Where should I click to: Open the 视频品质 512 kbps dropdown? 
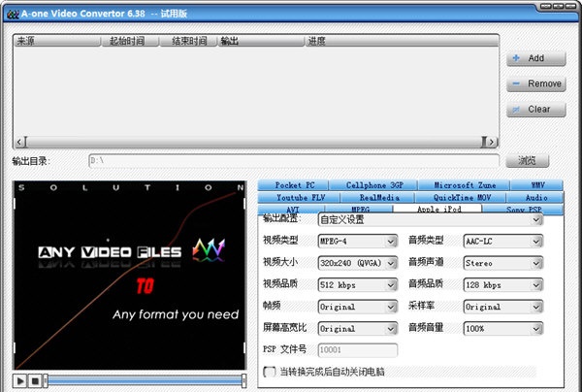coord(357,285)
